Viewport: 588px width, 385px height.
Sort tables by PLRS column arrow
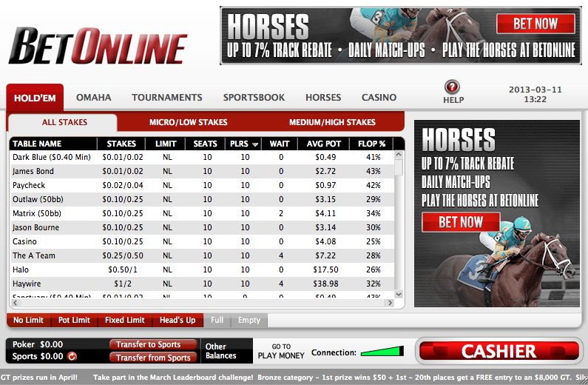pyautogui.click(x=255, y=144)
